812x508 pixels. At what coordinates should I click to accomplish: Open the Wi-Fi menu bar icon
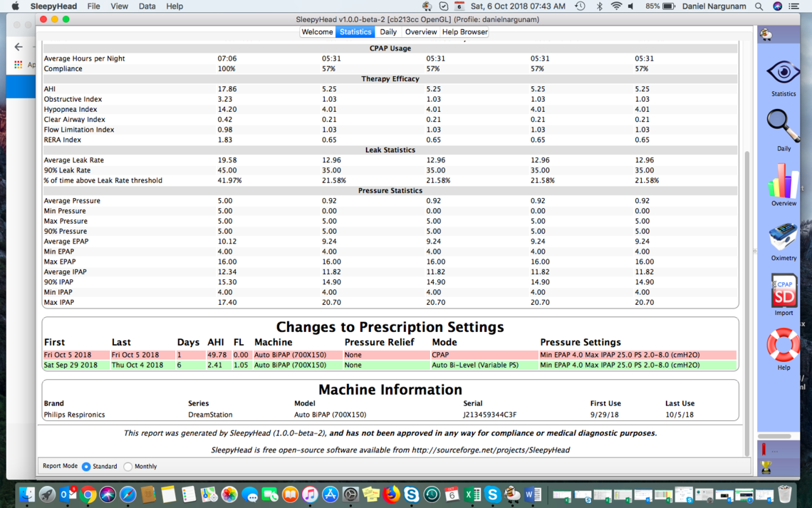pyautogui.click(x=615, y=6)
